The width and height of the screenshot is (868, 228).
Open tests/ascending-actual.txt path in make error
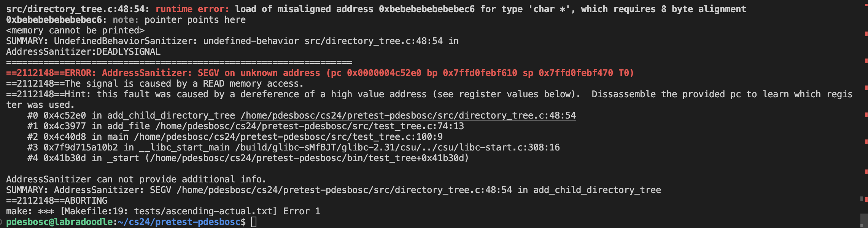(203, 211)
